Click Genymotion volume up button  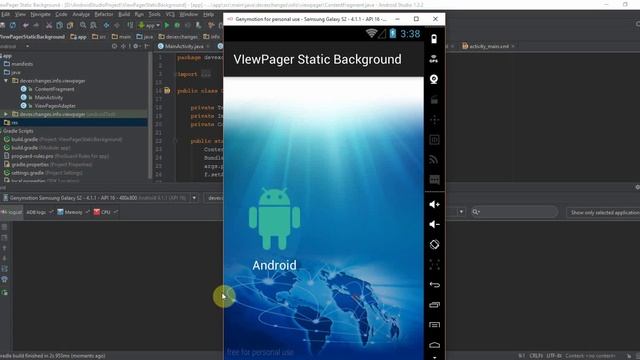tap(434, 204)
